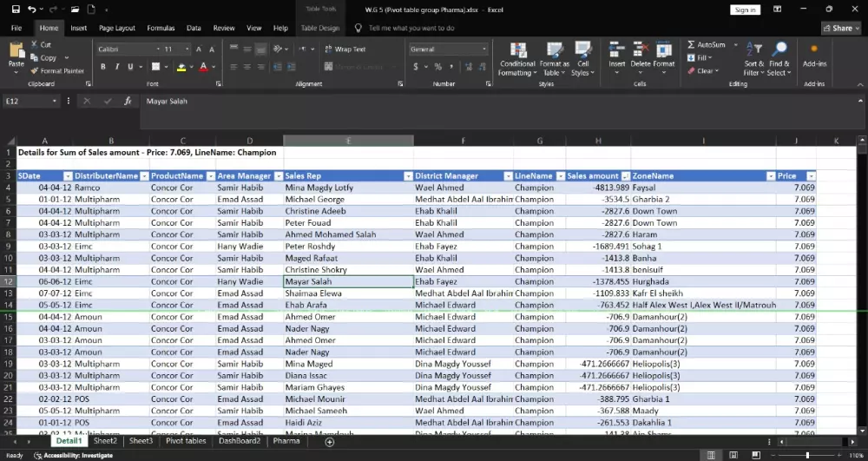Click the Paste clipboard icon
Image resolution: width=868 pixels, height=461 pixels.
(x=16, y=51)
